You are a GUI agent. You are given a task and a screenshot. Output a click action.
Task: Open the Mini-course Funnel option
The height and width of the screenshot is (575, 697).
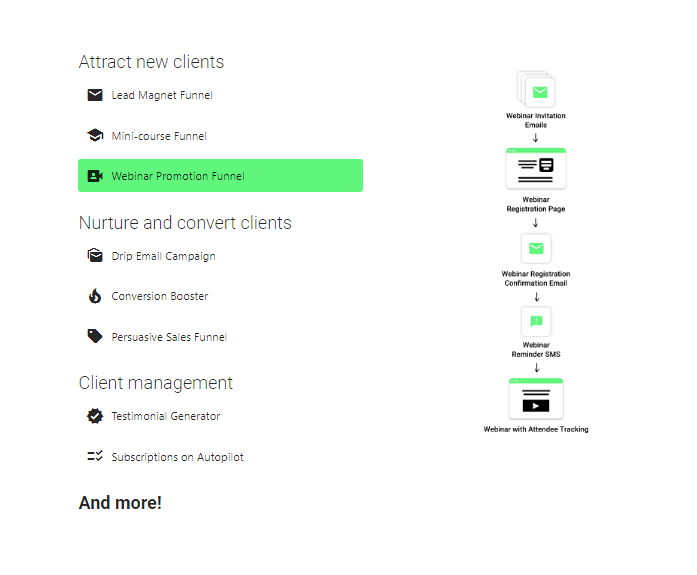pyautogui.click(x=159, y=136)
